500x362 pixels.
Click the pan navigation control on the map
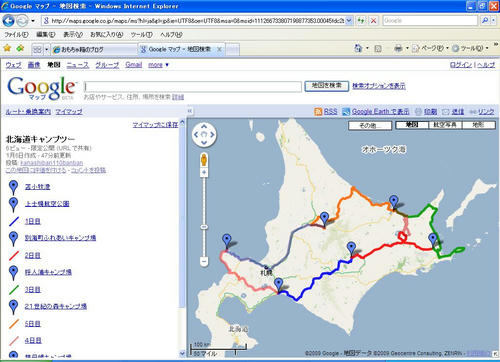[x=204, y=135]
